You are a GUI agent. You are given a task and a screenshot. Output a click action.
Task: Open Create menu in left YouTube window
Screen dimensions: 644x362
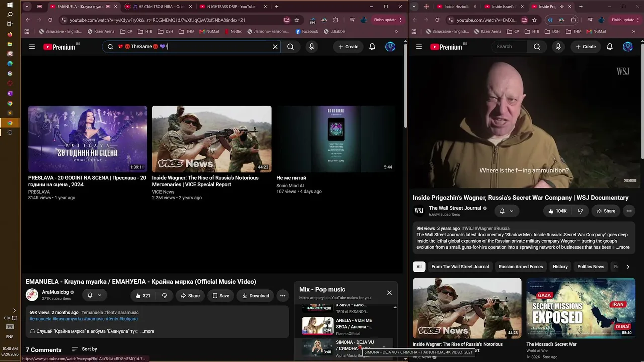tap(348, 47)
